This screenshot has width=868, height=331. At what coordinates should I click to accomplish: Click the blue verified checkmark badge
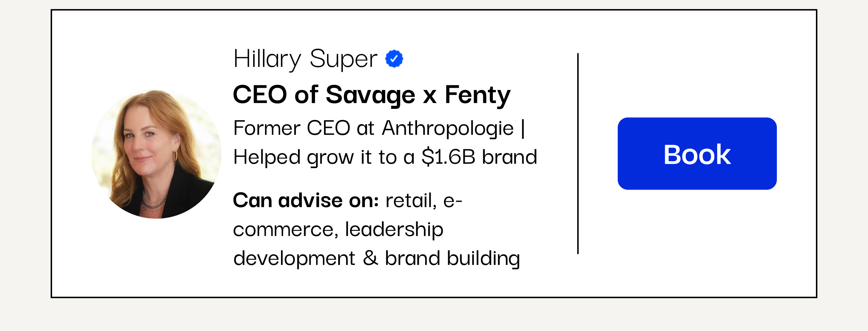coord(394,59)
